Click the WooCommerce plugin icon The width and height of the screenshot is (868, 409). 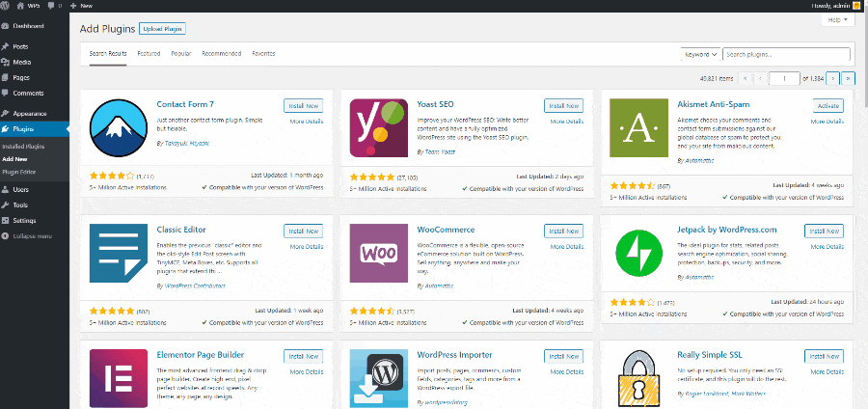[x=379, y=254]
